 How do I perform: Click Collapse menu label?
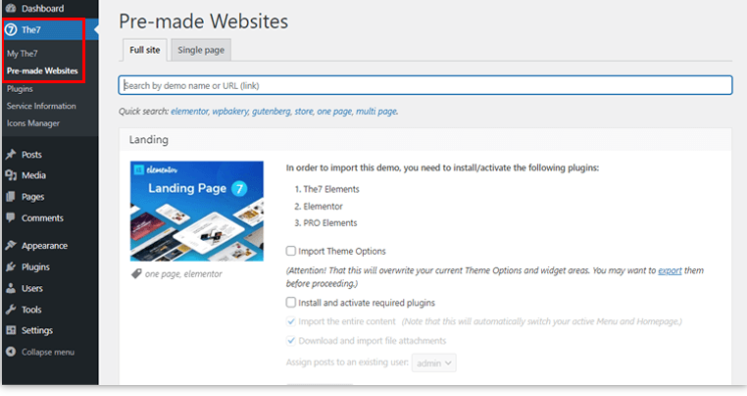click(x=48, y=352)
